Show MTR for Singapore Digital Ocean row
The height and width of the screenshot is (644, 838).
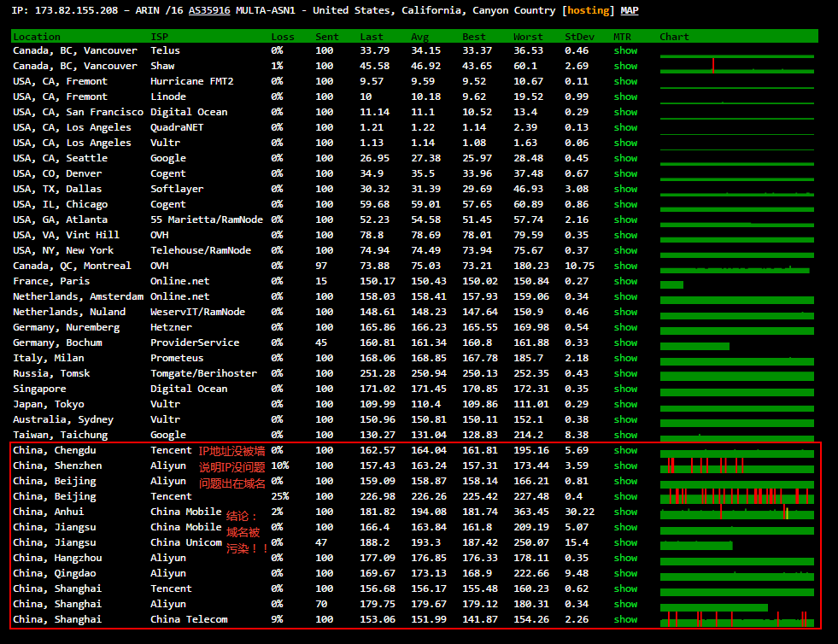(x=625, y=389)
